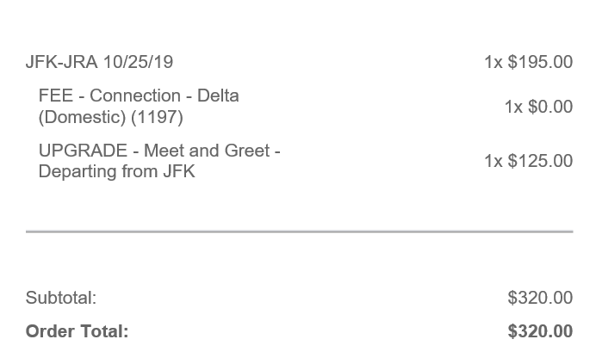Click UPGRADE - Meet and Greet text
596x364 pixels.
[x=159, y=151]
